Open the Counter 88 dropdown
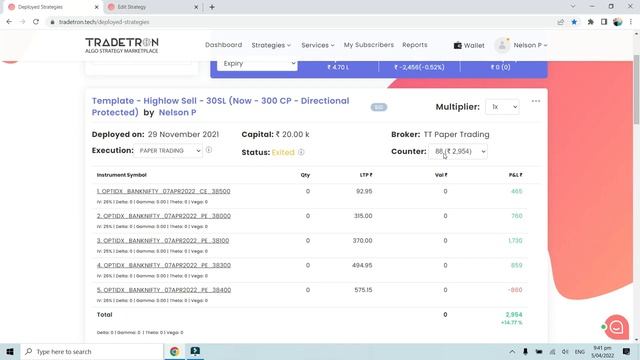 (x=458, y=151)
